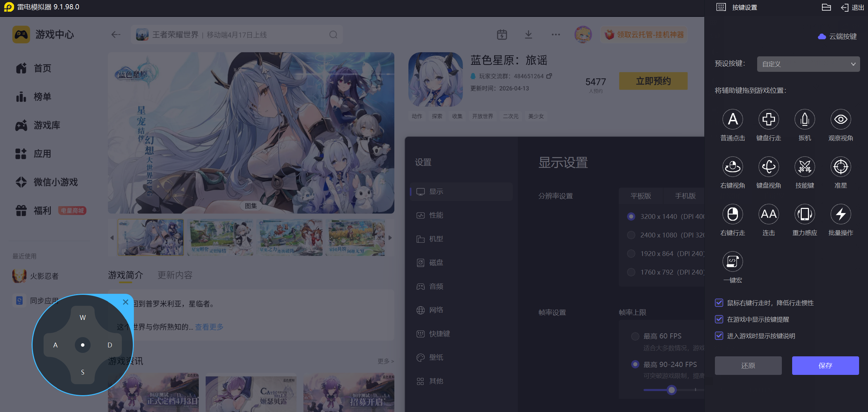The height and width of the screenshot is (412, 868).
Task: Open the 预设按键 自定义 dropdown
Action: (x=808, y=64)
